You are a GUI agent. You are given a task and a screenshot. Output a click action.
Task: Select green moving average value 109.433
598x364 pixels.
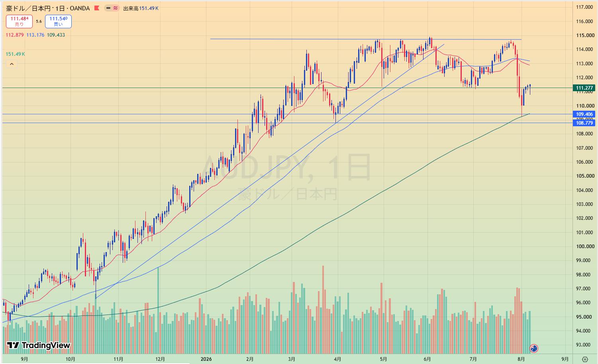(x=56, y=35)
